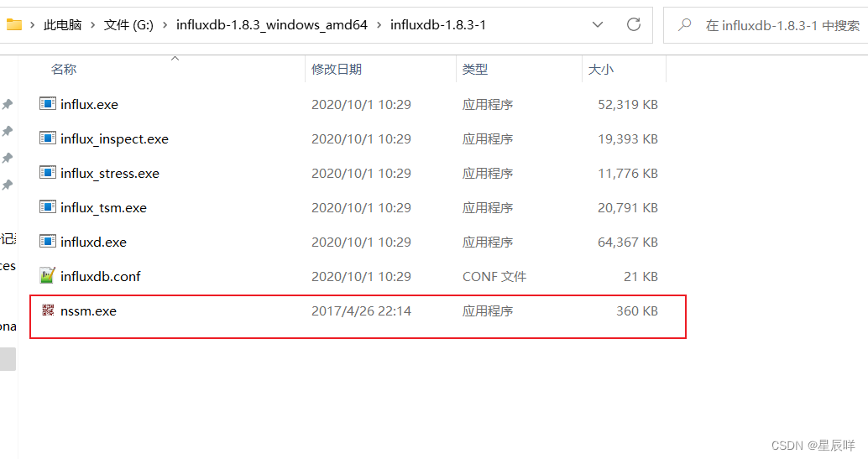This screenshot has width=868, height=459.
Task: Click the influx_stress.exe file icon
Action: pos(48,172)
